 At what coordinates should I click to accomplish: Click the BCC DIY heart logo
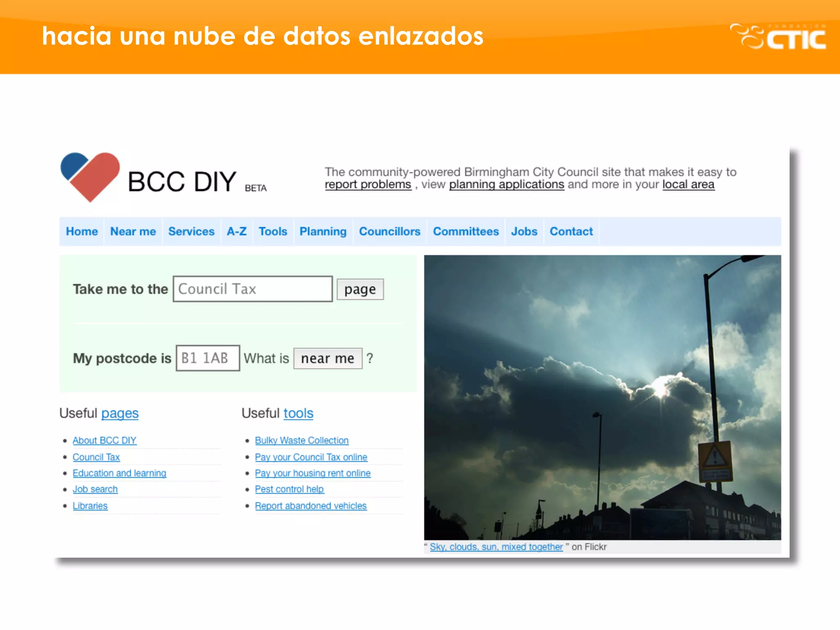(x=90, y=177)
